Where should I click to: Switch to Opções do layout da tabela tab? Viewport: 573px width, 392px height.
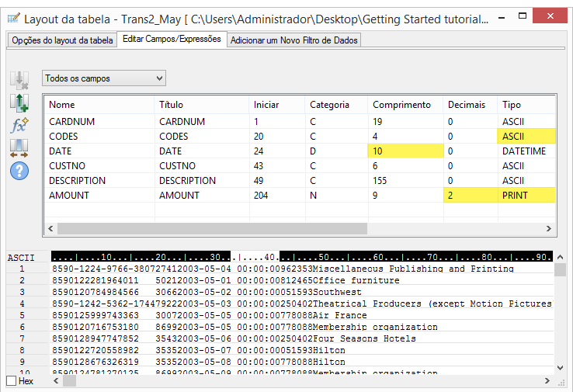61,40
